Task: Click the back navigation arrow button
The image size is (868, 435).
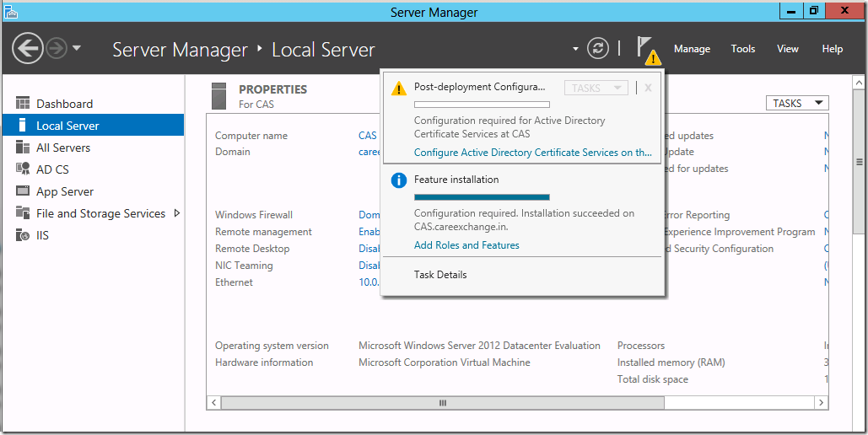Action: tap(28, 49)
